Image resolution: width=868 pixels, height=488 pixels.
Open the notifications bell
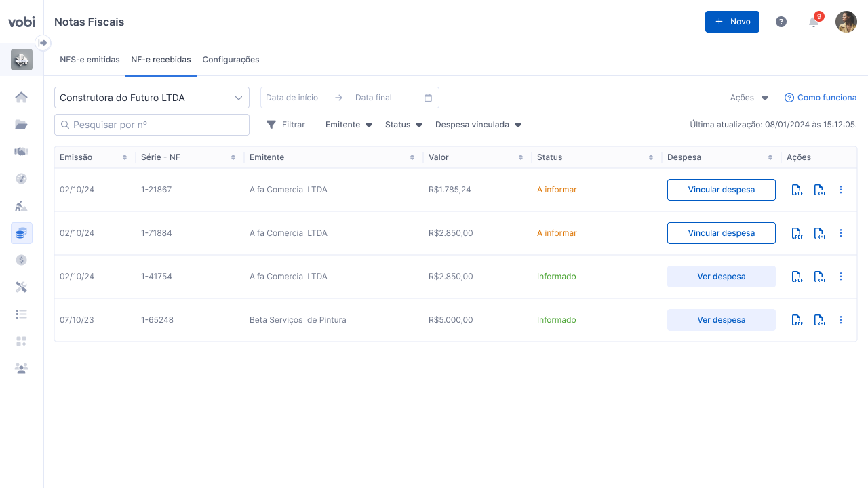click(814, 22)
